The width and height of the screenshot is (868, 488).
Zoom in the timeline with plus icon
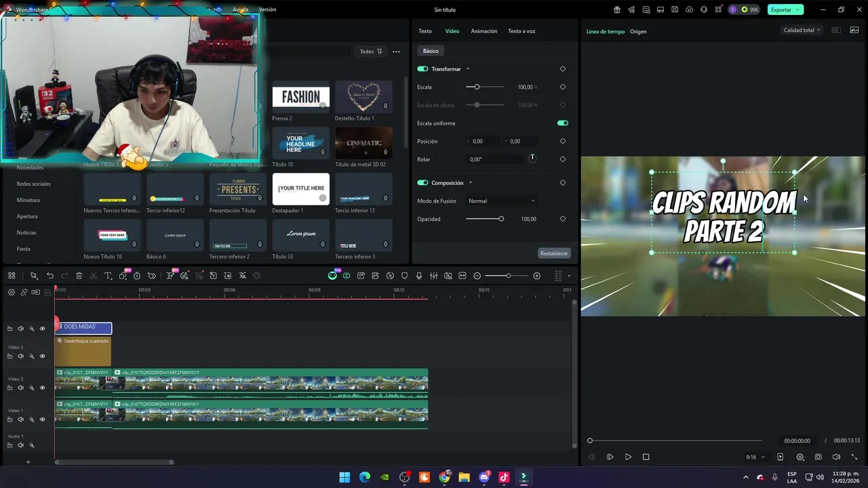(x=537, y=276)
